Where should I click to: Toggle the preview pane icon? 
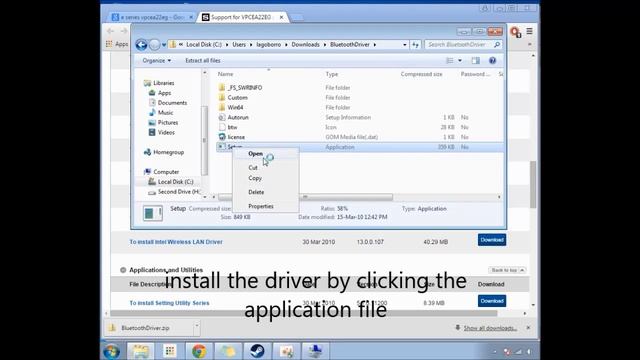click(x=476, y=60)
